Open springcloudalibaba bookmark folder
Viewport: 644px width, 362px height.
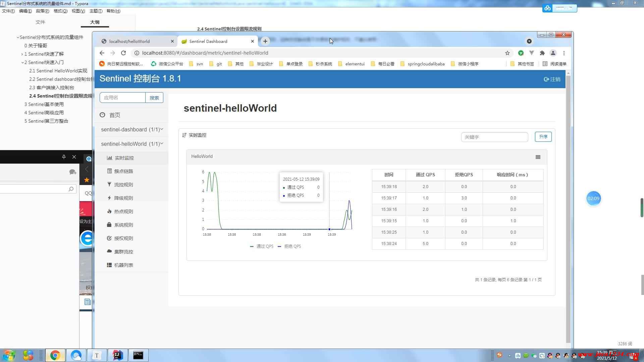[422, 64]
